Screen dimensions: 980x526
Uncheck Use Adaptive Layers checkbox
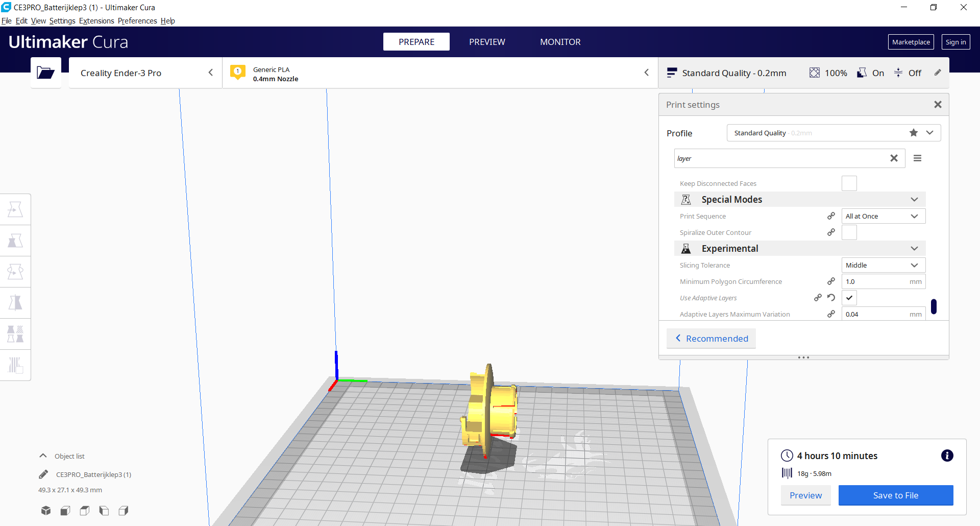[849, 298]
